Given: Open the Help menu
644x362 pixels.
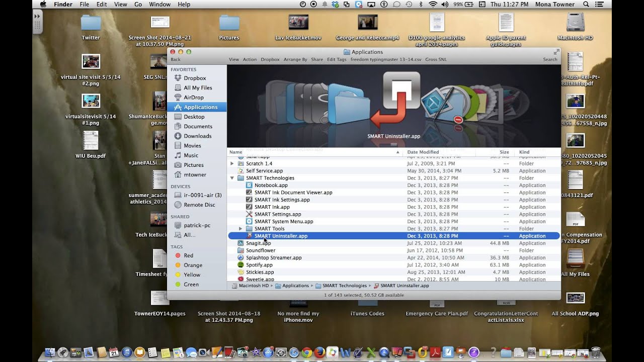Looking at the screenshot, I should 184,4.
